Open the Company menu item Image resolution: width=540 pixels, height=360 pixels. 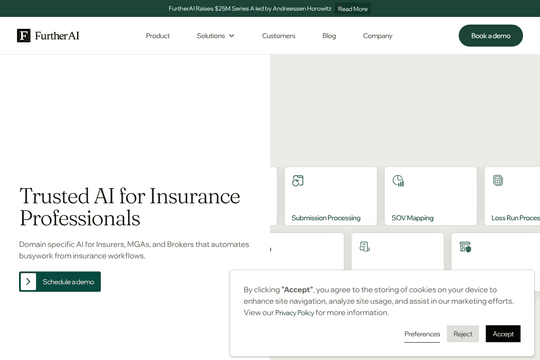(377, 36)
